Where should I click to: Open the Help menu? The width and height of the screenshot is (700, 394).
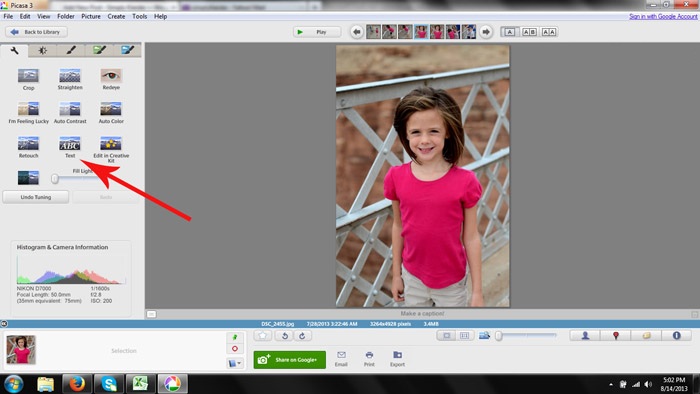click(x=160, y=17)
